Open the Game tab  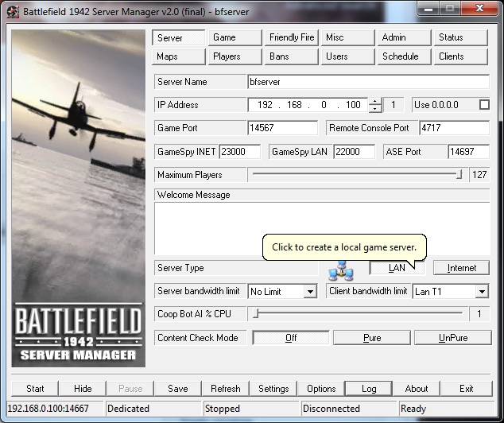click(x=235, y=37)
